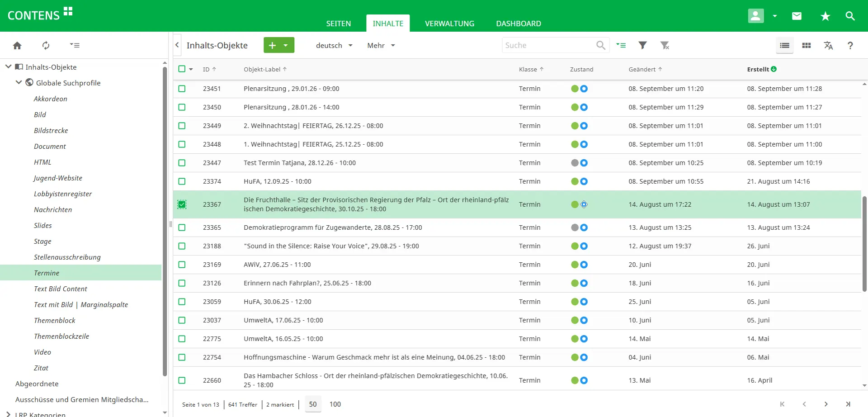The height and width of the screenshot is (417, 868).
Task: Switch to the VERWALTUNG tab
Action: click(x=449, y=24)
